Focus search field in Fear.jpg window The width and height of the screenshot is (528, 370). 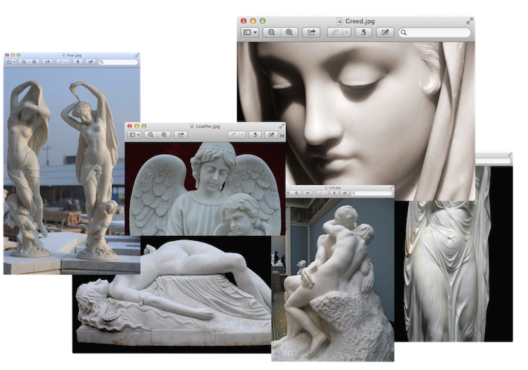[x=118, y=62]
